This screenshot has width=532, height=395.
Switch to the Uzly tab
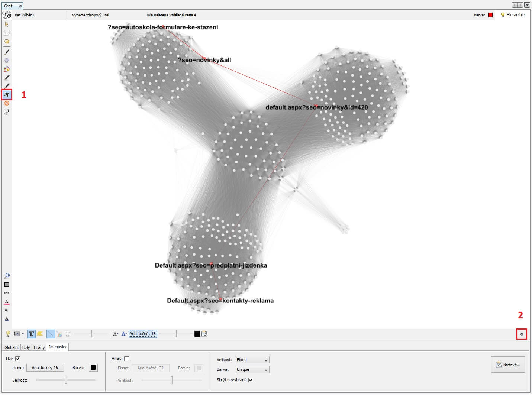pos(26,347)
